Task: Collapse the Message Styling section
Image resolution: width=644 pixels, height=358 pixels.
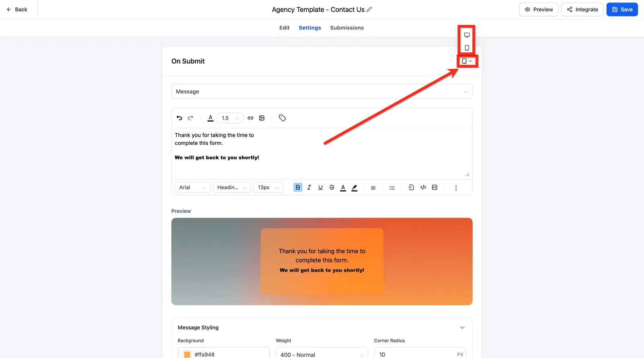Action: 462,327
